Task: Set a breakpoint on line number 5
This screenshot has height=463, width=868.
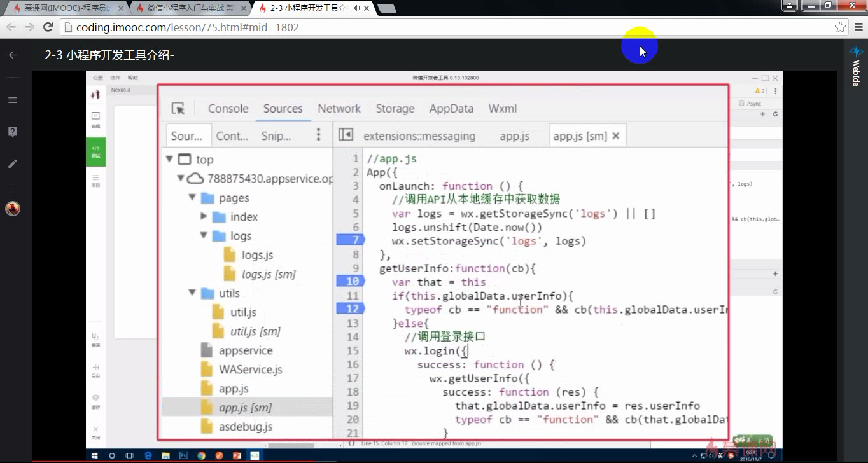Action: (x=356, y=213)
